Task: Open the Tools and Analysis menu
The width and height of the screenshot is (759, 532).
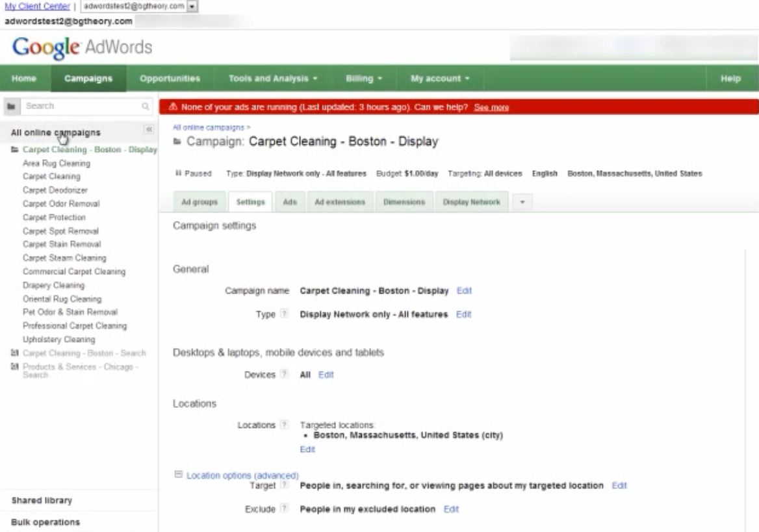Action: click(x=272, y=79)
